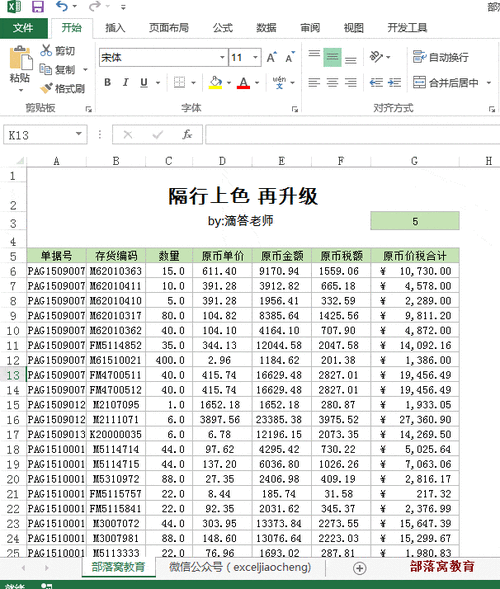Click the macro record icon in status bar
Screen dimensions: 500x589
pos(46,586)
